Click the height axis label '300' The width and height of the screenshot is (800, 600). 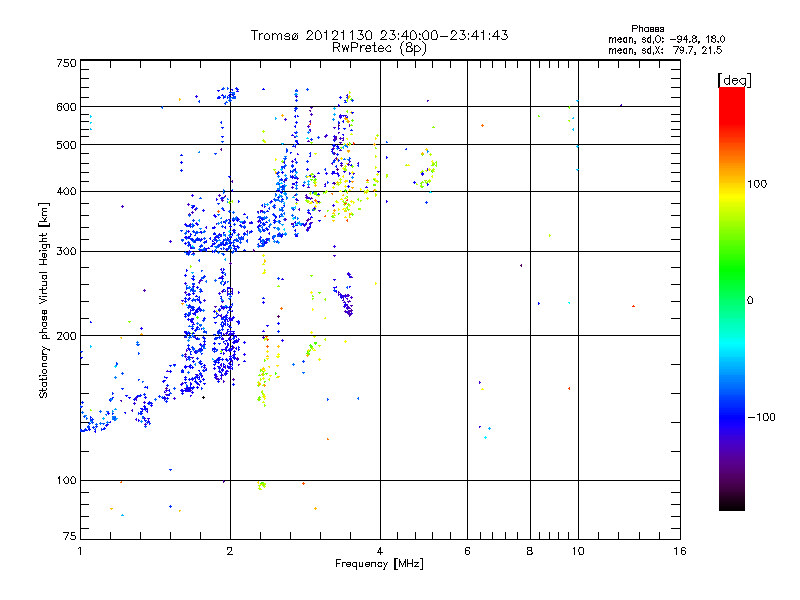point(66,252)
